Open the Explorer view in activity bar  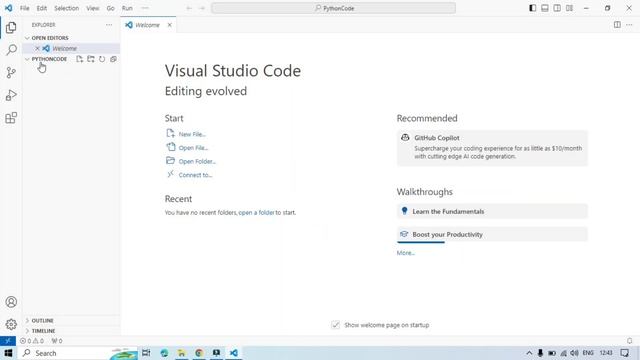point(11,27)
